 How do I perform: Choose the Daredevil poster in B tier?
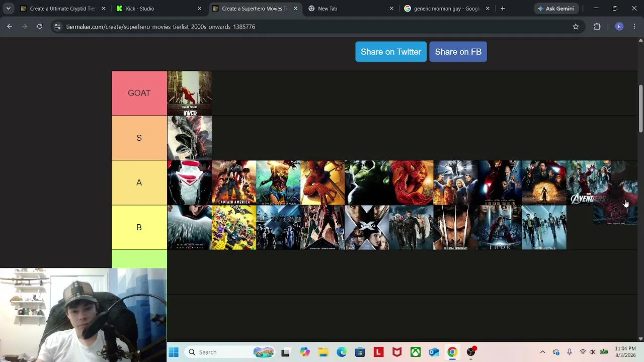[323, 227]
